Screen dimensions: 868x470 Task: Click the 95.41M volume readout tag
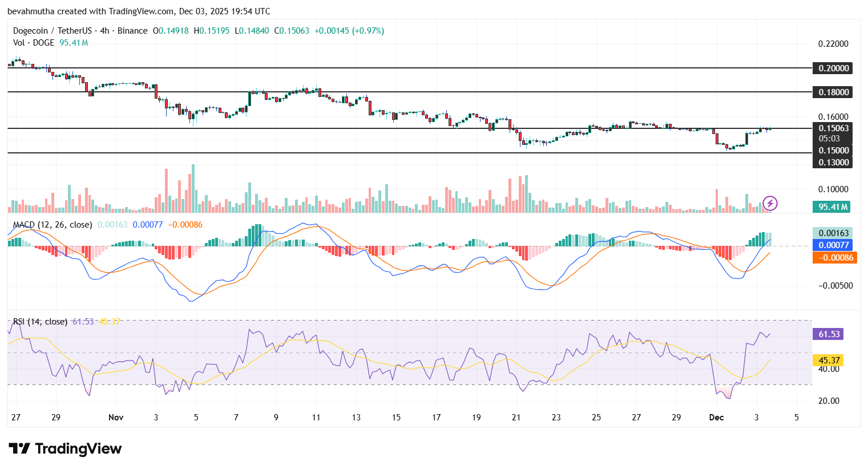[x=831, y=206]
